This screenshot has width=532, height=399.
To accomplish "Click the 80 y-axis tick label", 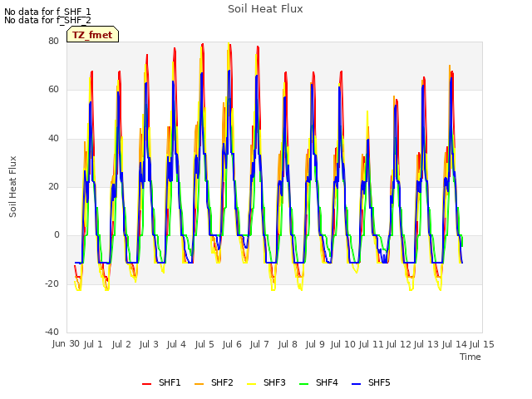I will [x=53, y=41].
